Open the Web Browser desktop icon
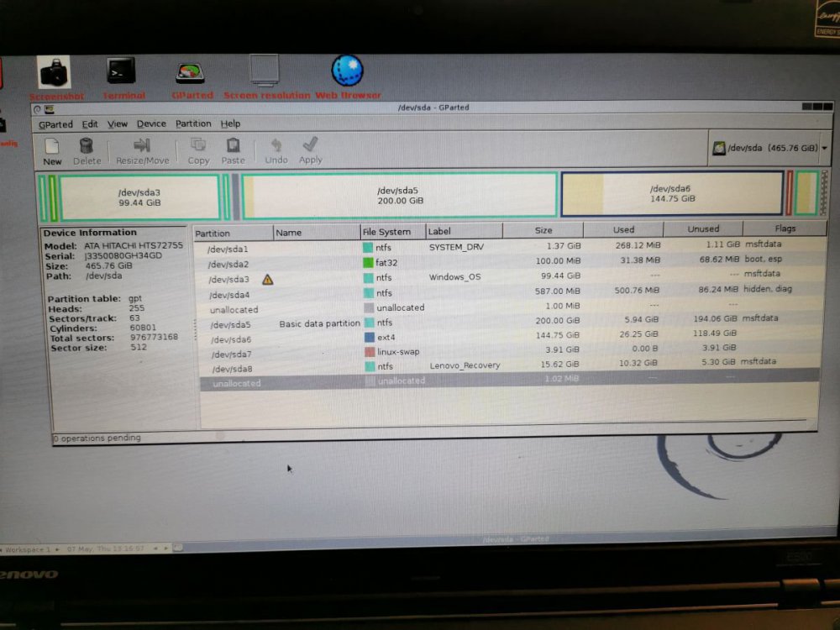Viewport: 840px width, 630px height. 347,71
